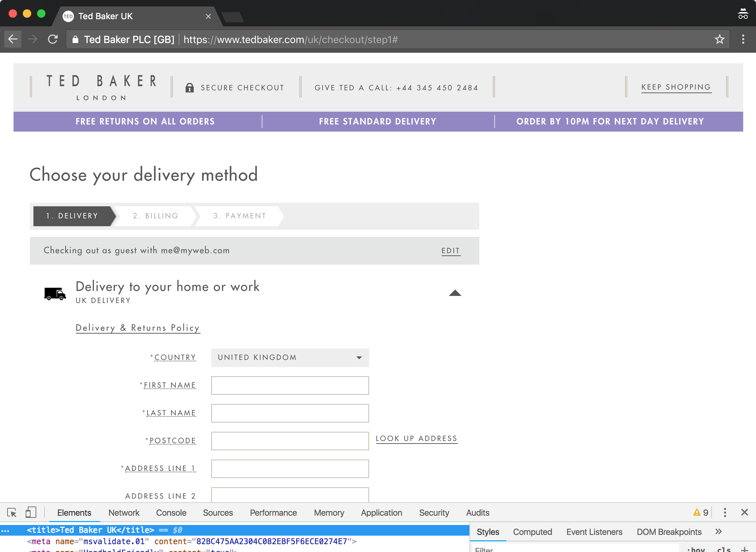Click the Secure Checkout padlock icon
Screen dimensions: 756x552
click(x=190, y=87)
